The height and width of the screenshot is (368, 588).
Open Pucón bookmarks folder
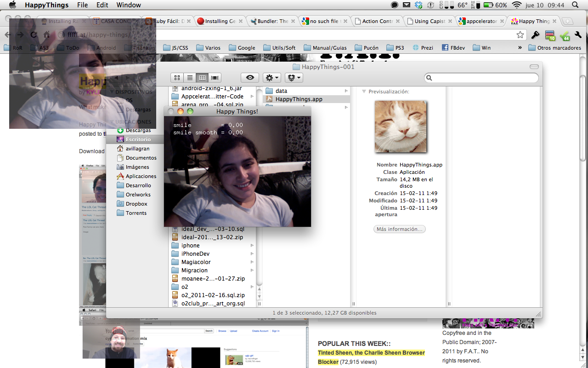click(x=366, y=47)
